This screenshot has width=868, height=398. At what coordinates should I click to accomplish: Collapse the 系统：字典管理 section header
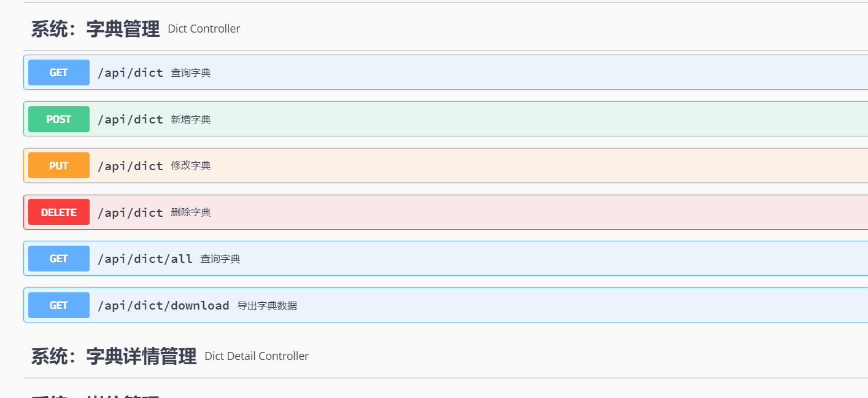446,29
